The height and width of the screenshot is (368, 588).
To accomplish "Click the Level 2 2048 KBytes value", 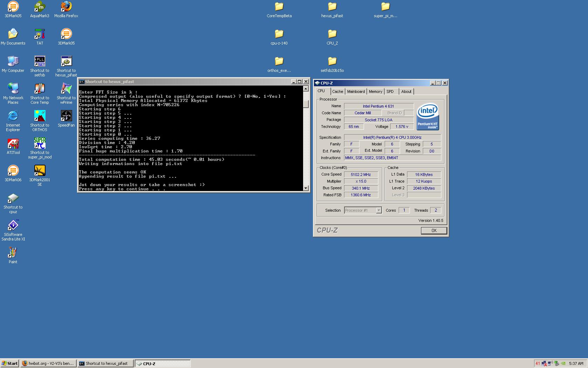I will 424,188.
